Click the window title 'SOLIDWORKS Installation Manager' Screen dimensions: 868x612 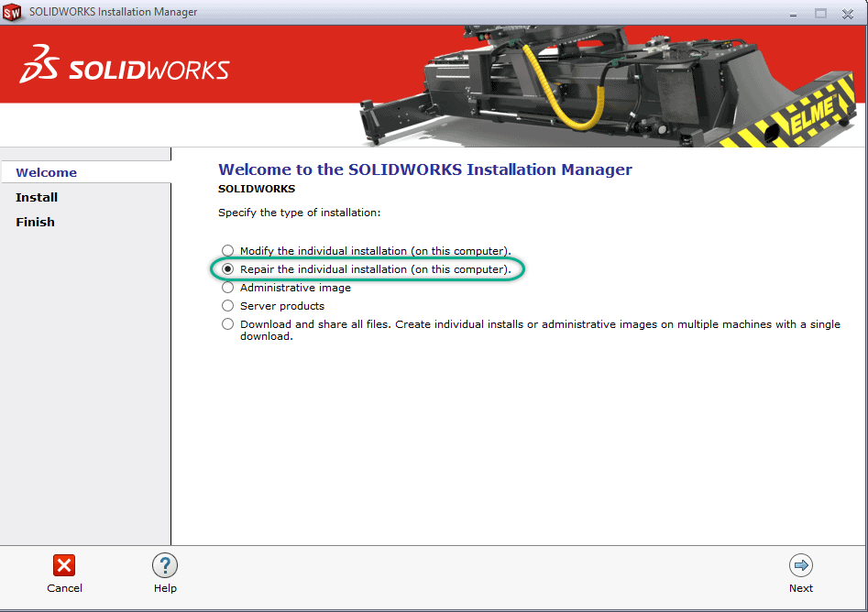[113, 12]
